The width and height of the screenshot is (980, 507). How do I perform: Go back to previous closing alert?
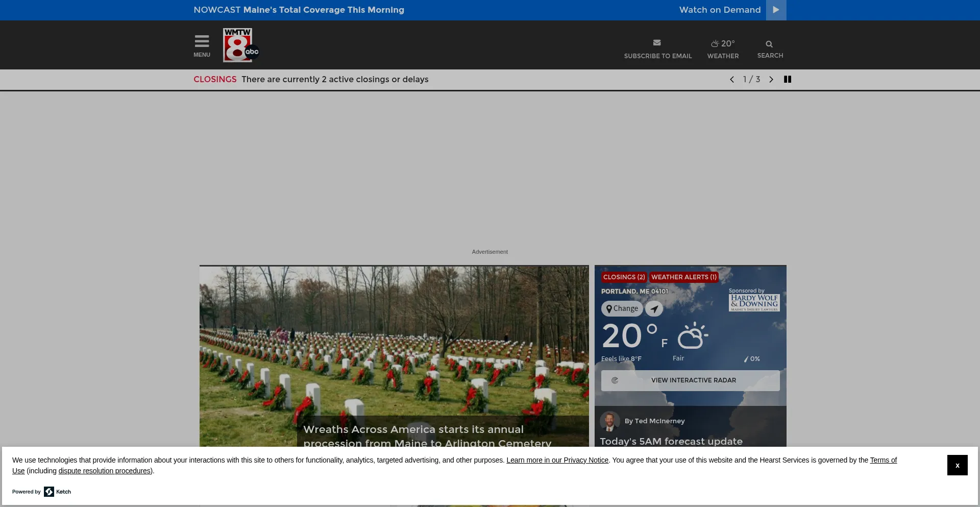click(x=732, y=79)
